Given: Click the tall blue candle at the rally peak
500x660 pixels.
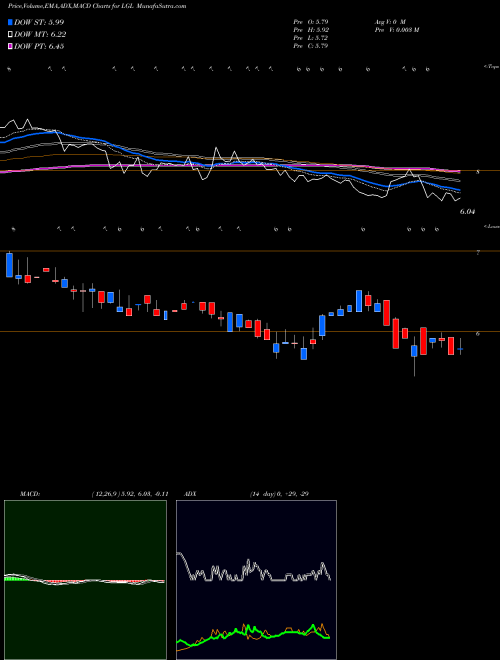Looking at the screenshot, I should [359, 301].
